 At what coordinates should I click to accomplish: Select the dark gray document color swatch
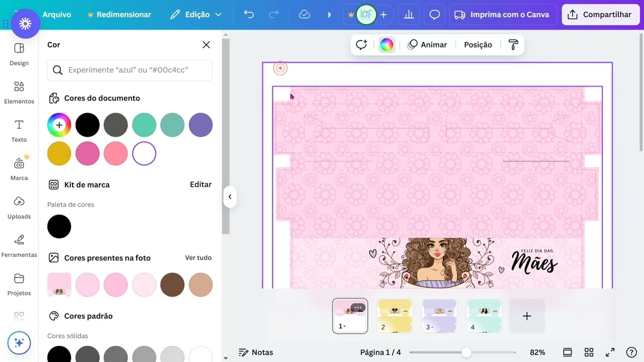tap(116, 125)
